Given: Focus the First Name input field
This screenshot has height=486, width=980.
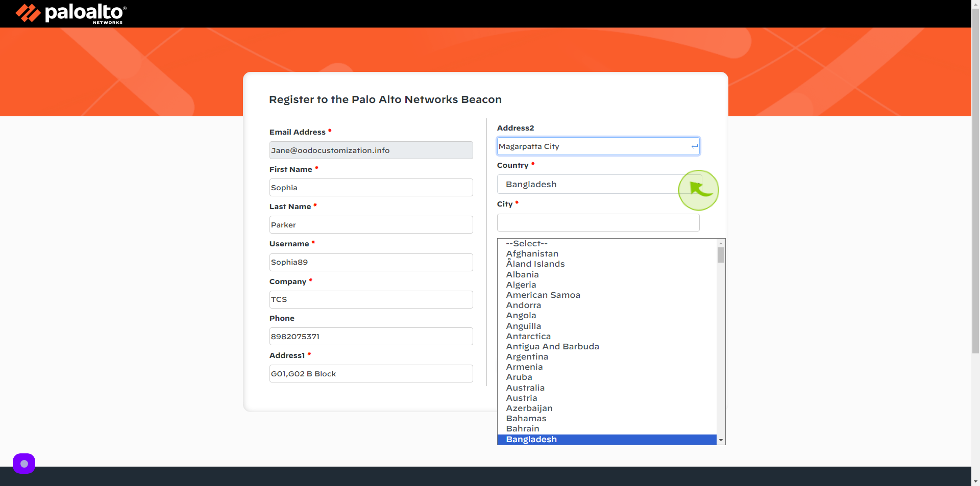Looking at the screenshot, I should [x=371, y=188].
